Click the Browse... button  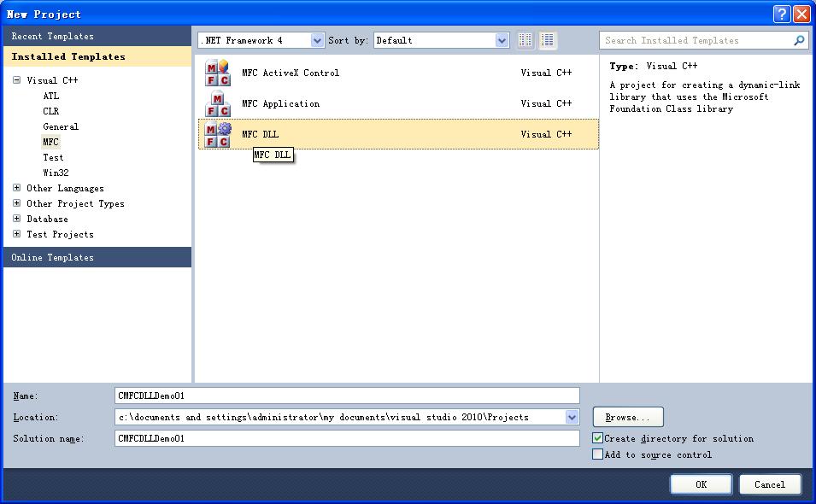(x=628, y=417)
